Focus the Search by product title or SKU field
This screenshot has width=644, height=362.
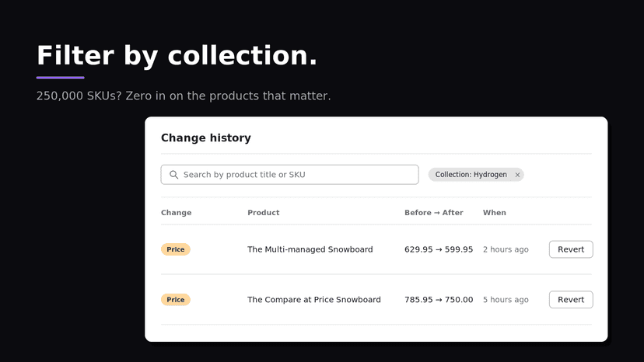tap(289, 175)
